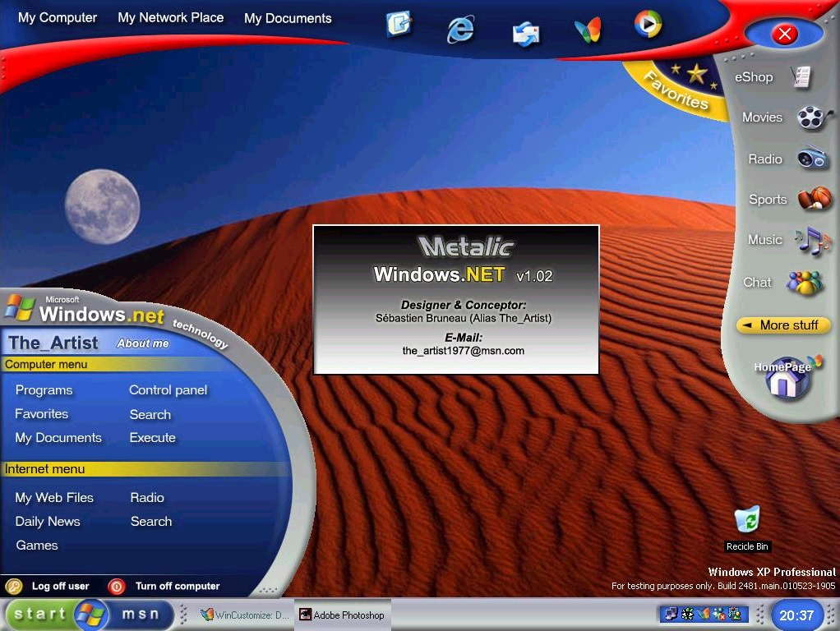Close the top bar with the red X
The height and width of the screenshot is (631, 840).
(x=785, y=35)
